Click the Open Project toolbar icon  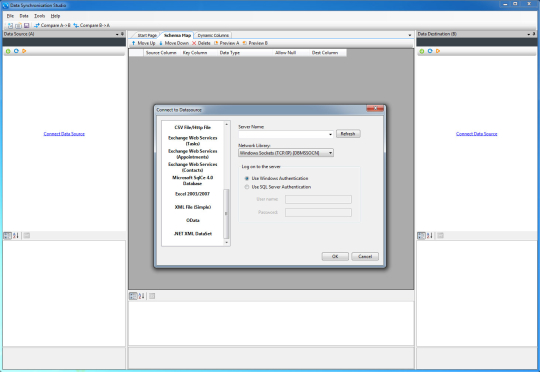18,25
